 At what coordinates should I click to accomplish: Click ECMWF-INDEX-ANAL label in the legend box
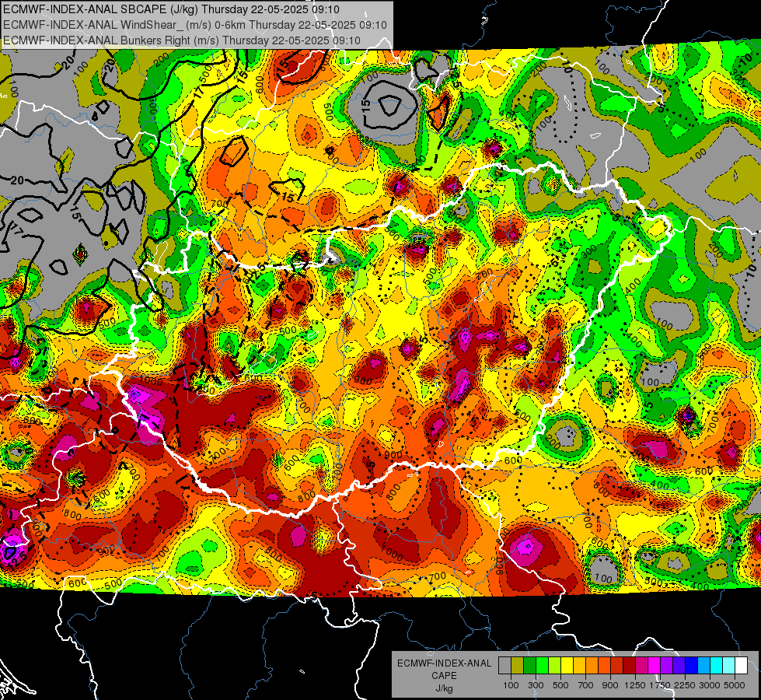point(444,663)
